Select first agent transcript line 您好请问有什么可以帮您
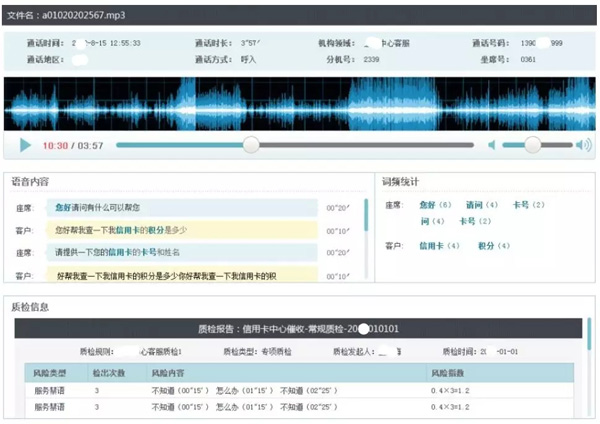Viewport: 600px width, 424px height. coord(97,207)
